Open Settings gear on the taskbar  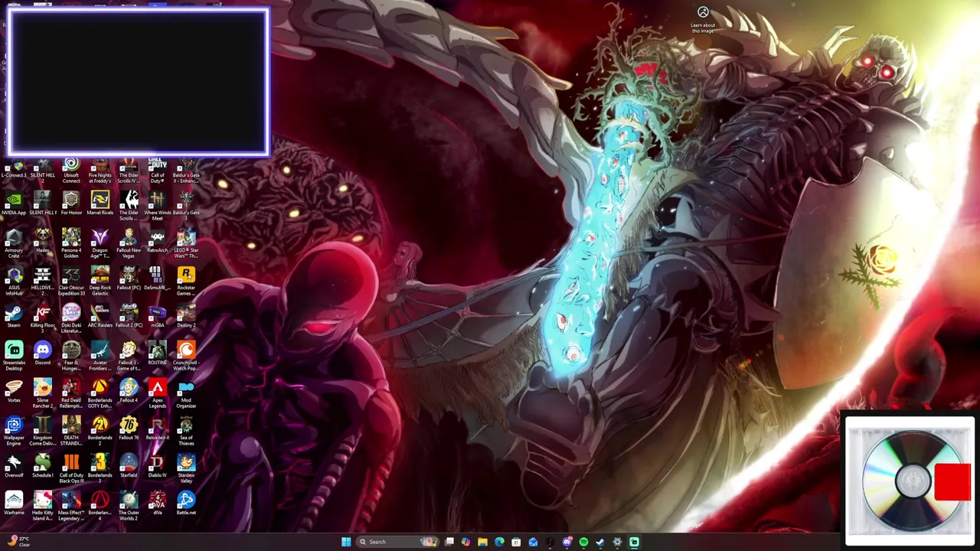coord(617,542)
